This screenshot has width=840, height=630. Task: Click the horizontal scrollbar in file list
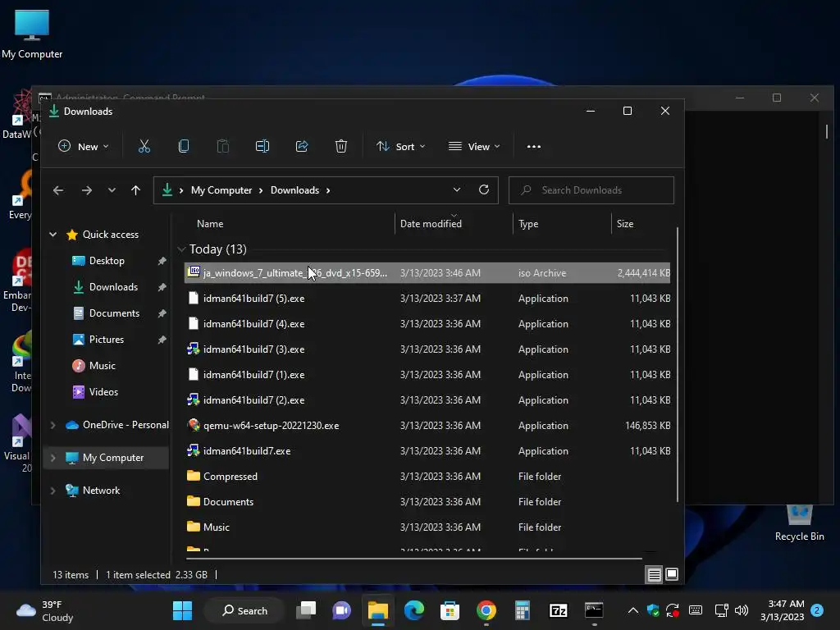pyautogui.click(x=413, y=558)
